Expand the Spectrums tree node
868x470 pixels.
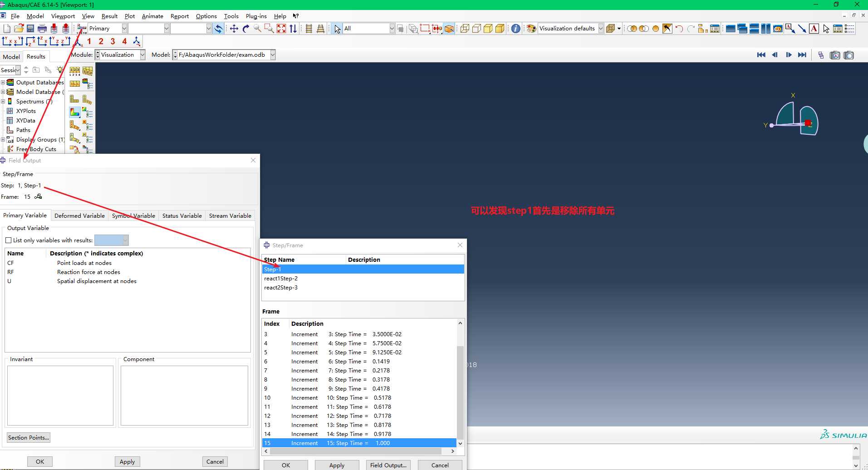coord(3,101)
